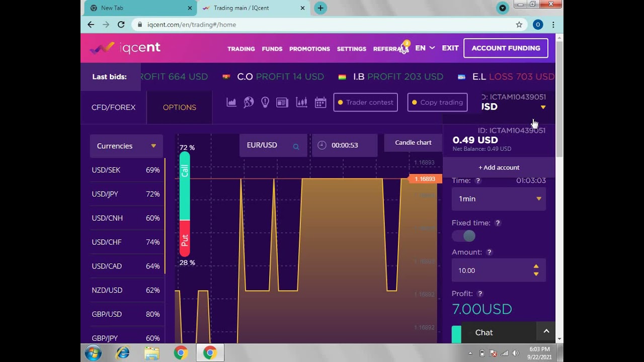644x362 pixels.
Task: Open the Copy trading button
Action: (x=437, y=102)
